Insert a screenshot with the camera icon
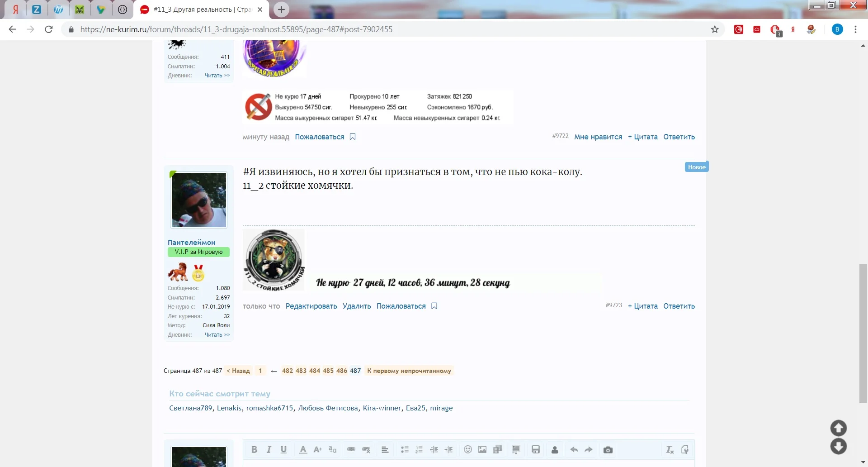 (x=608, y=449)
